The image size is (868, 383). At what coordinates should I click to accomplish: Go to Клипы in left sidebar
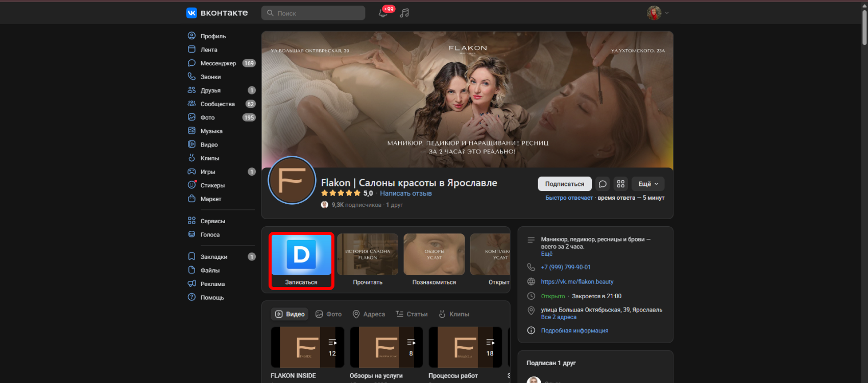click(209, 158)
